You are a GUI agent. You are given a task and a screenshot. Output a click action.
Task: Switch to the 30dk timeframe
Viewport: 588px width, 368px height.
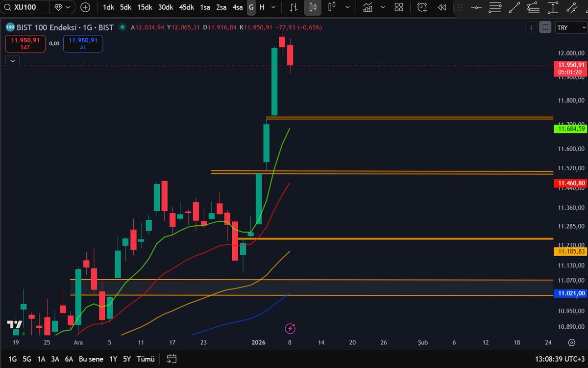(166, 7)
